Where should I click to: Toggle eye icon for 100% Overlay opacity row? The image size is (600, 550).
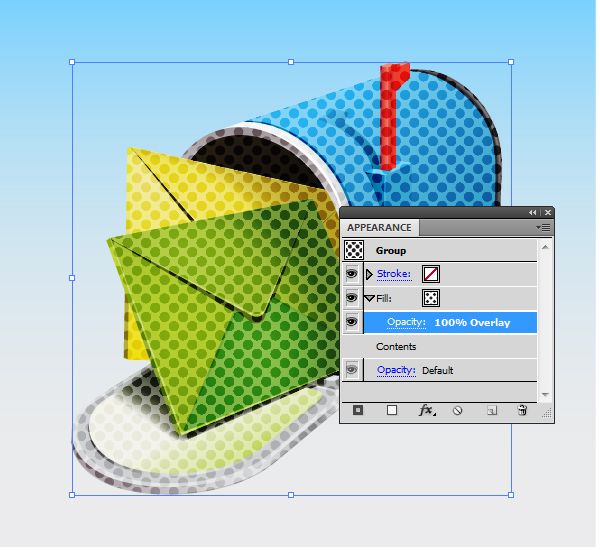[353, 322]
